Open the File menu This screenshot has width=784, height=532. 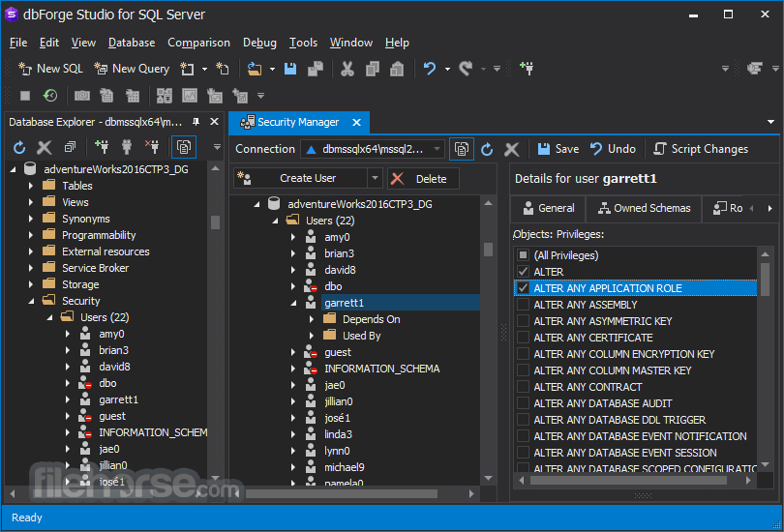(18, 43)
